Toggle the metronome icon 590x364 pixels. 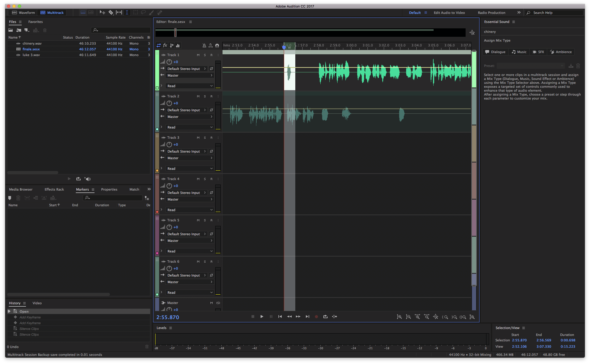coord(204,46)
